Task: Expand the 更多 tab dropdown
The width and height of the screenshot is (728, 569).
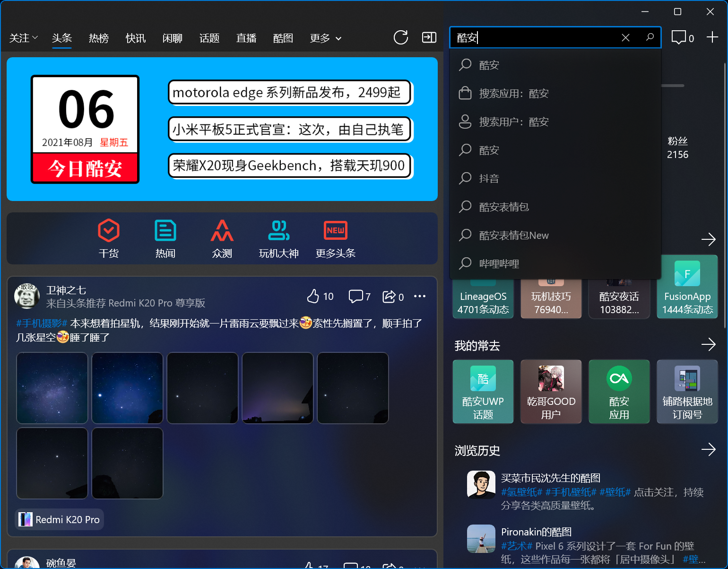Action: 326,38
